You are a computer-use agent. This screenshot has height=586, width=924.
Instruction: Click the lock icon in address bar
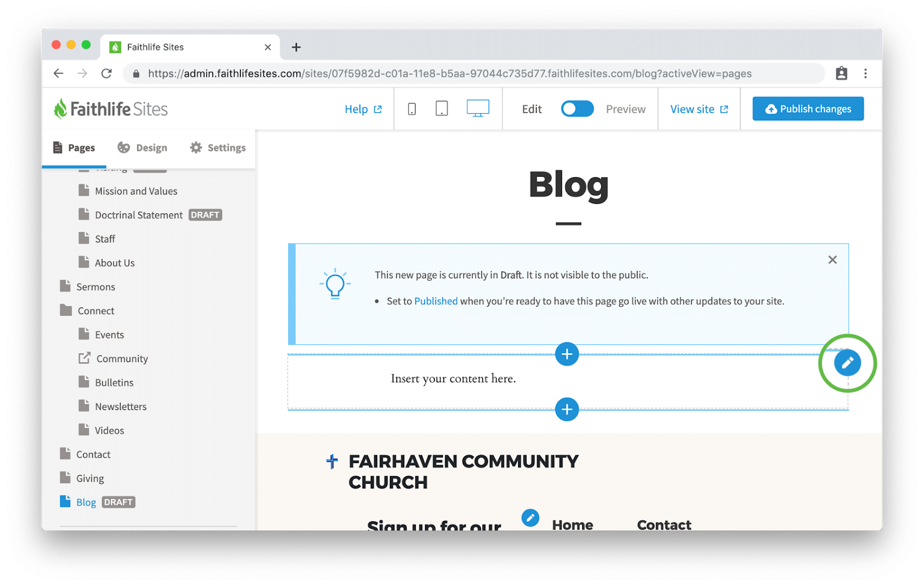(x=136, y=74)
